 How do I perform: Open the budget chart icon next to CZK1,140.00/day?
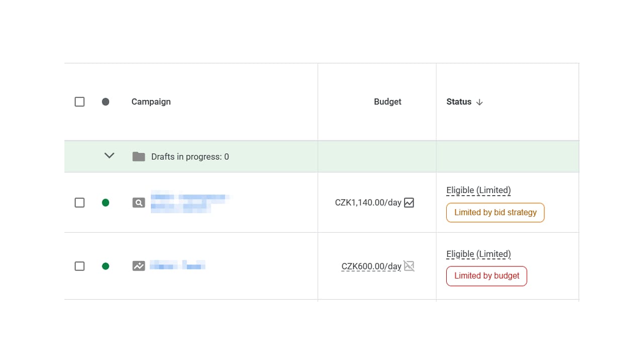409,203
